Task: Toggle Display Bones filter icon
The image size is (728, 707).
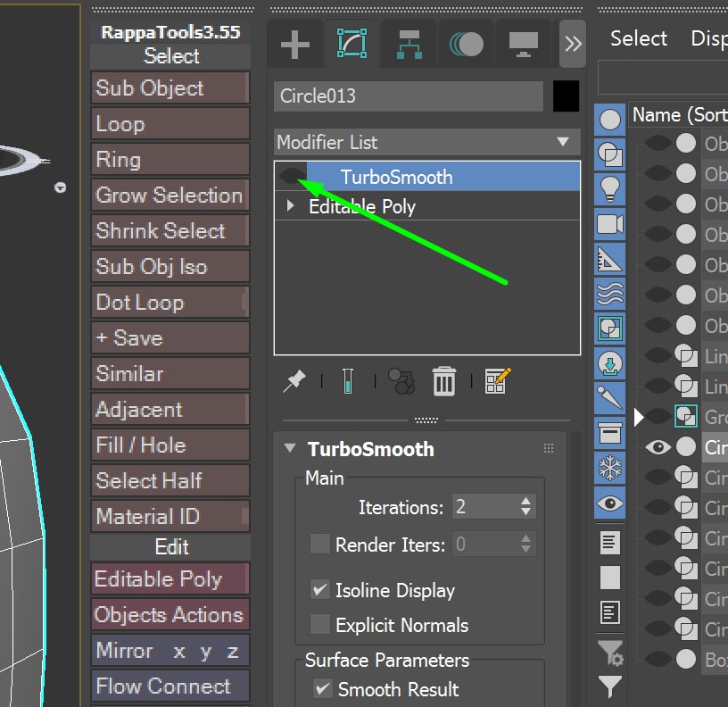Action: (x=610, y=398)
